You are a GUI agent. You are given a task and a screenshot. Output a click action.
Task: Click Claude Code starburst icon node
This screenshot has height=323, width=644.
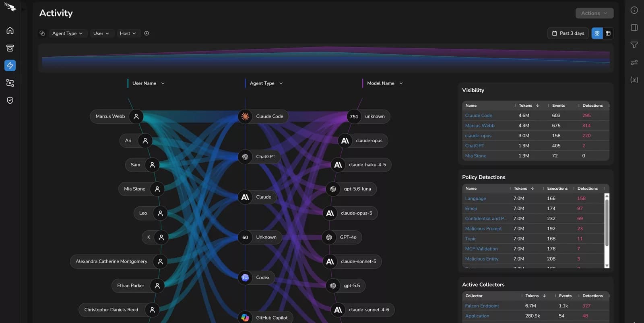(245, 116)
